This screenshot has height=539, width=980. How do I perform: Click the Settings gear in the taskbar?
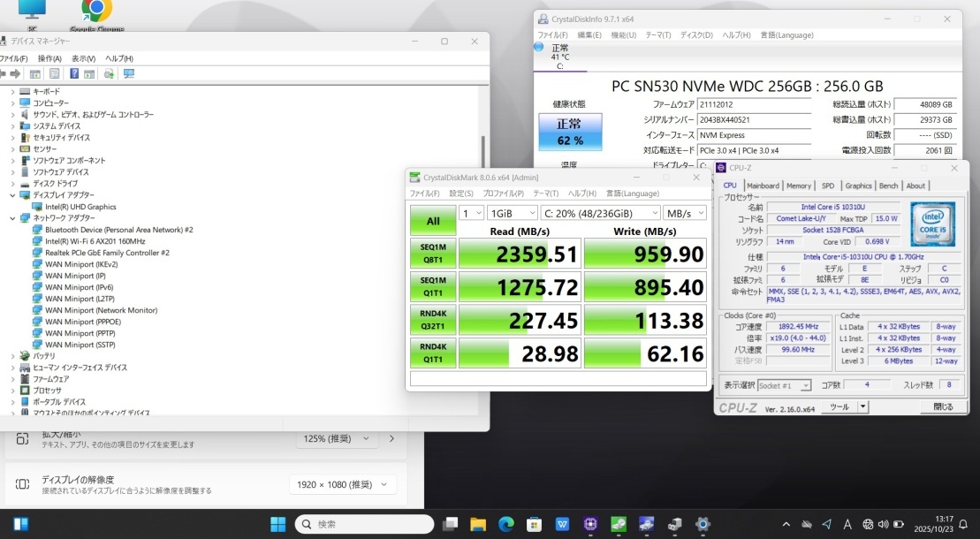(x=703, y=524)
